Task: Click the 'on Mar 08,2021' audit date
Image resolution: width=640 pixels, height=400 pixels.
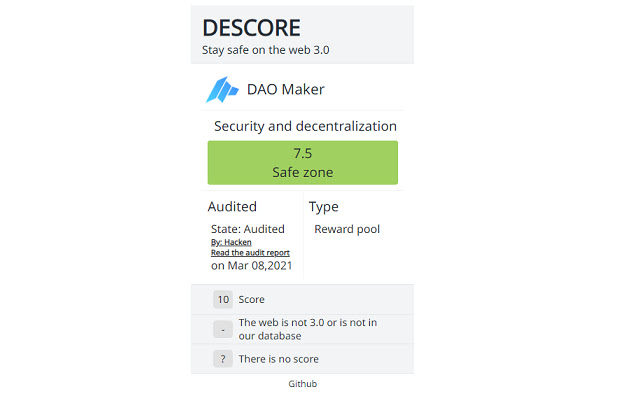Action: 251,266
